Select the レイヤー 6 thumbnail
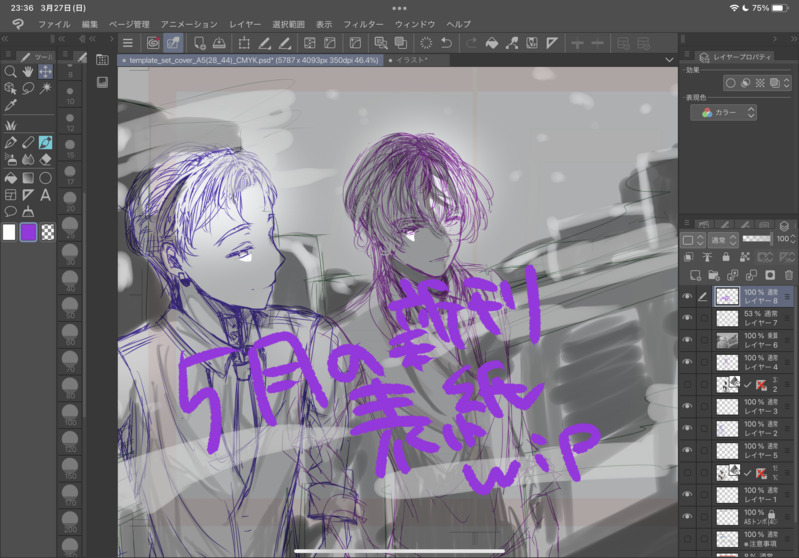 727,340
